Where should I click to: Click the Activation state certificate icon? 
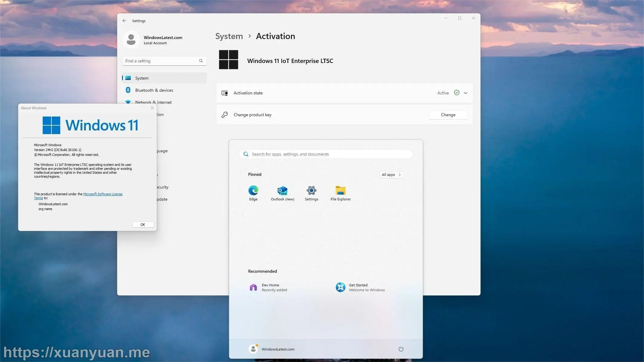[225, 93]
